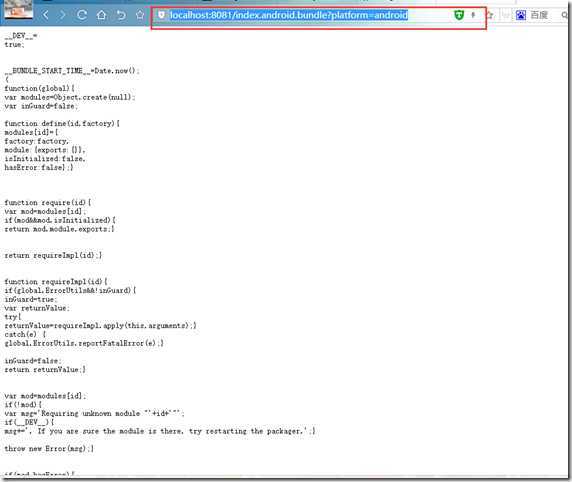Click the Baidu paw search engine icon
The width and height of the screenshot is (572, 482).
(x=521, y=15)
